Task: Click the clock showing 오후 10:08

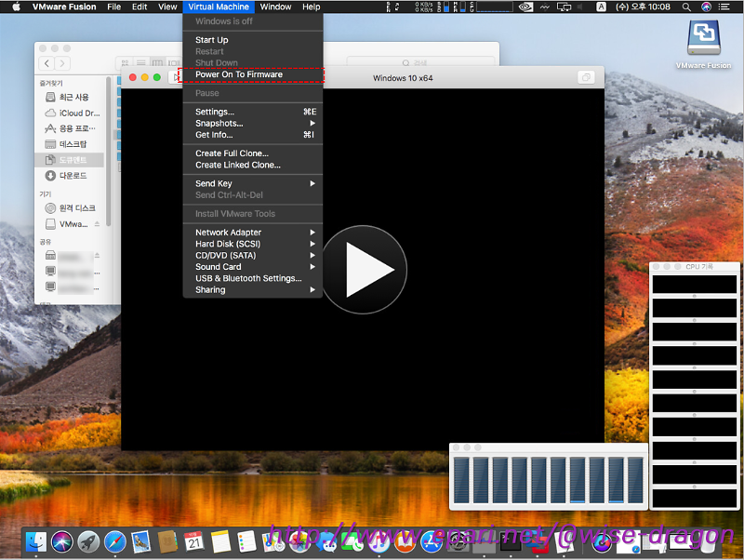Action: click(643, 7)
